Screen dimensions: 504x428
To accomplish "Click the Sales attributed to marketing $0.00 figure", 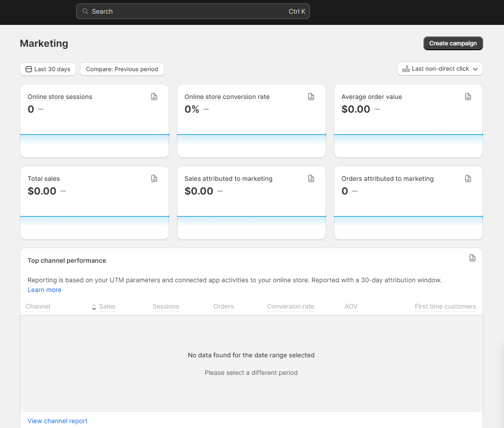I will click(x=199, y=191).
